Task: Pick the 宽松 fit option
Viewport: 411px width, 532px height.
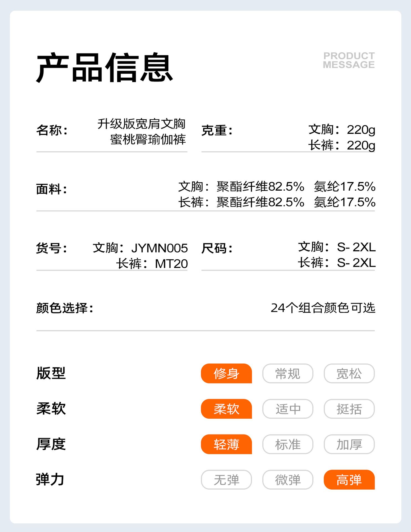Action: click(349, 374)
